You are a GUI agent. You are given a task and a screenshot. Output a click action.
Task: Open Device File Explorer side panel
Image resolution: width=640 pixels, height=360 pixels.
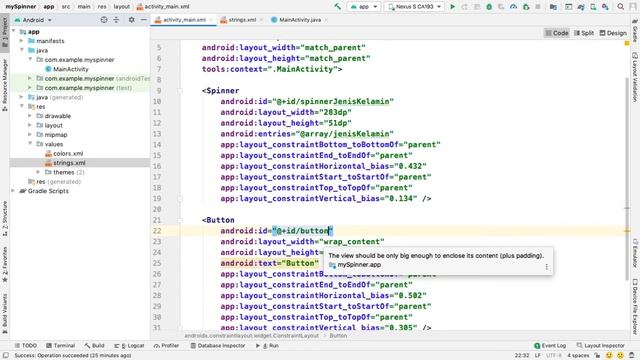(x=635, y=306)
